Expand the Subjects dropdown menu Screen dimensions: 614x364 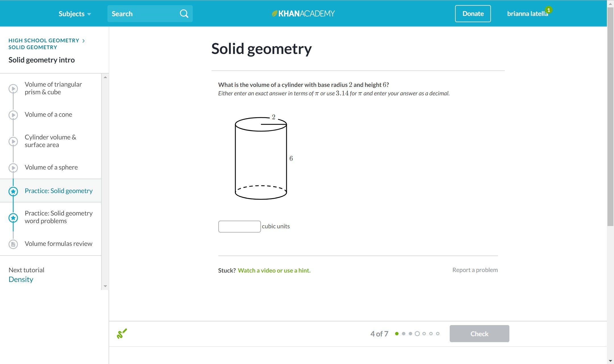[74, 14]
